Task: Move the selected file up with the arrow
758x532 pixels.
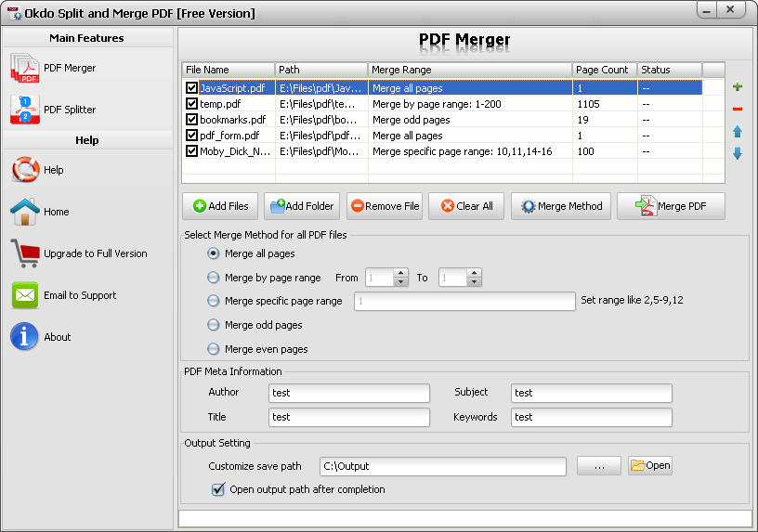Action: (x=738, y=132)
